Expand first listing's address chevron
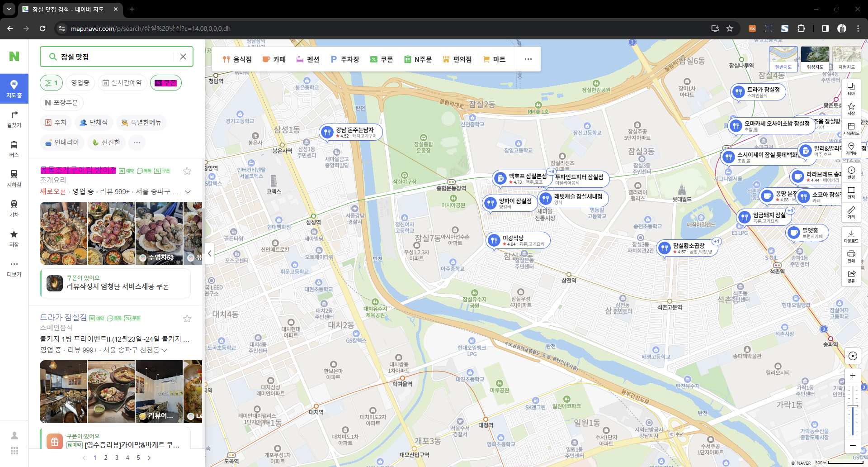 [x=188, y=192]
